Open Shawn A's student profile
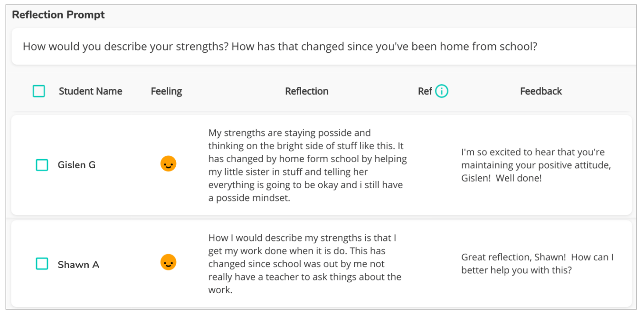This screenshot has height=316, width=644. pos(78,264)
